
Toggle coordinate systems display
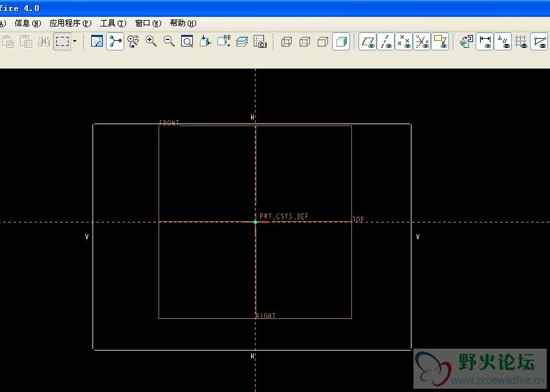423,41
